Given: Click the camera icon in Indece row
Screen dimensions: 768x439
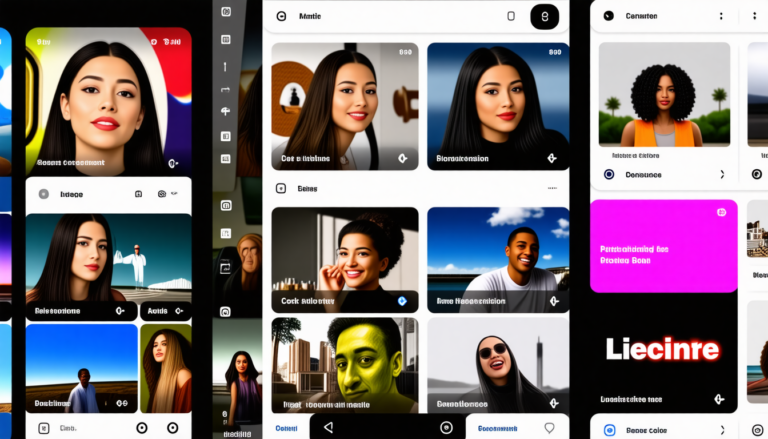Looking at the screenshot, I should [162, 194].
